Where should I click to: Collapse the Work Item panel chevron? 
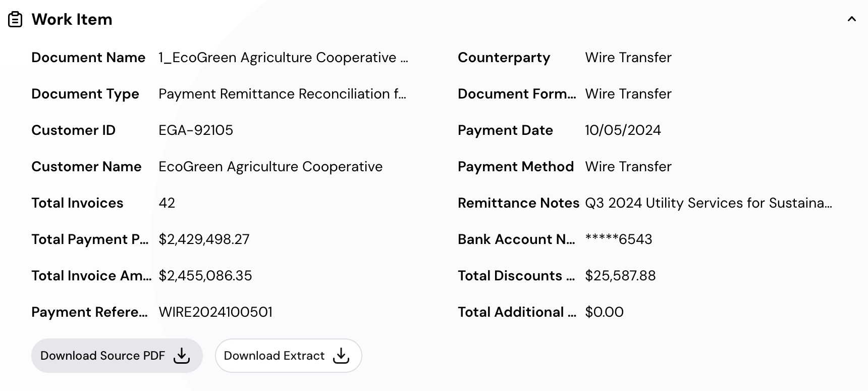tap(852, 19)
